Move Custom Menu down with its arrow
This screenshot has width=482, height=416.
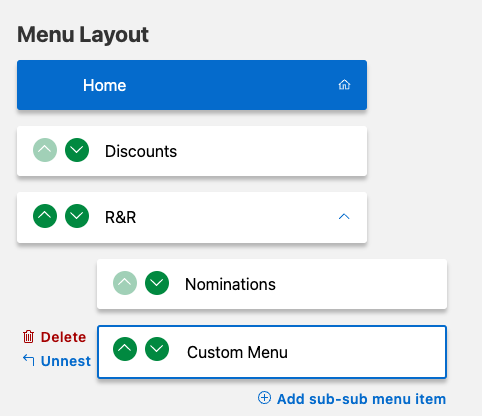click(157, 349)
